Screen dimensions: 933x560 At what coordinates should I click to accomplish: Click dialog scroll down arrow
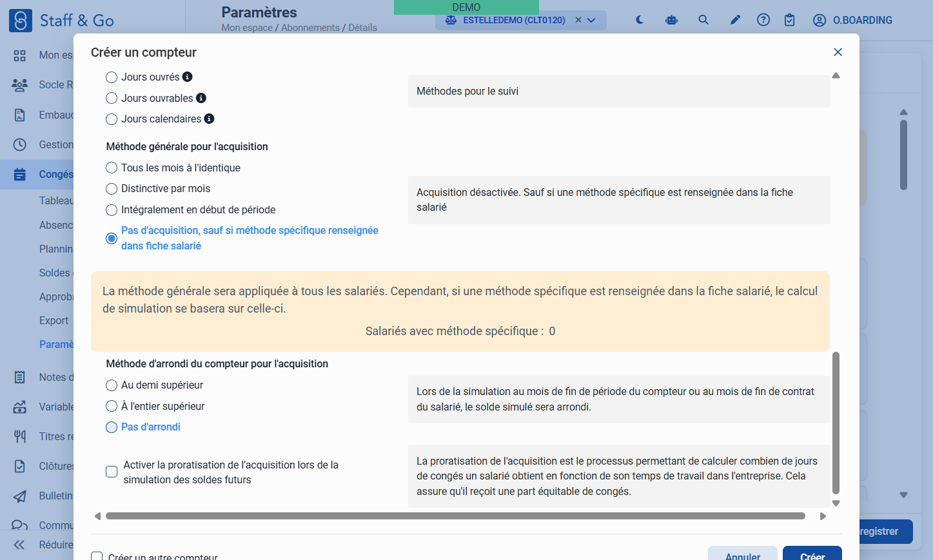pos(836,503)
